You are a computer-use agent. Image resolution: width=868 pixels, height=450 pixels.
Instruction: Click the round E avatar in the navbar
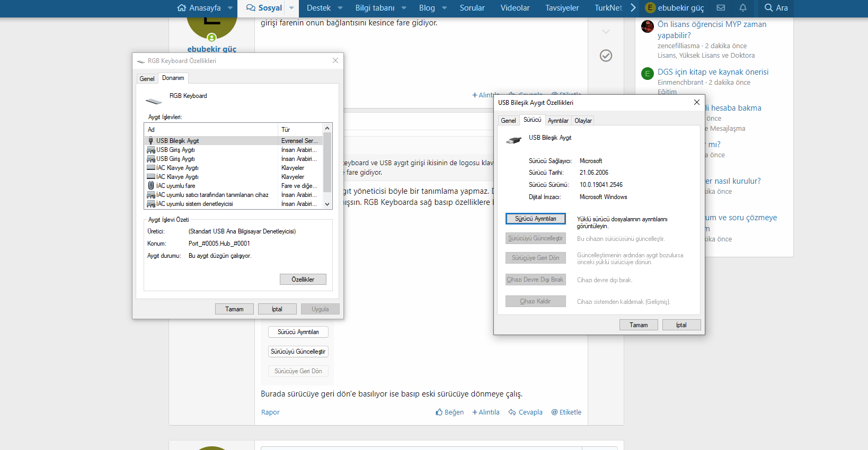click(650, 8)
